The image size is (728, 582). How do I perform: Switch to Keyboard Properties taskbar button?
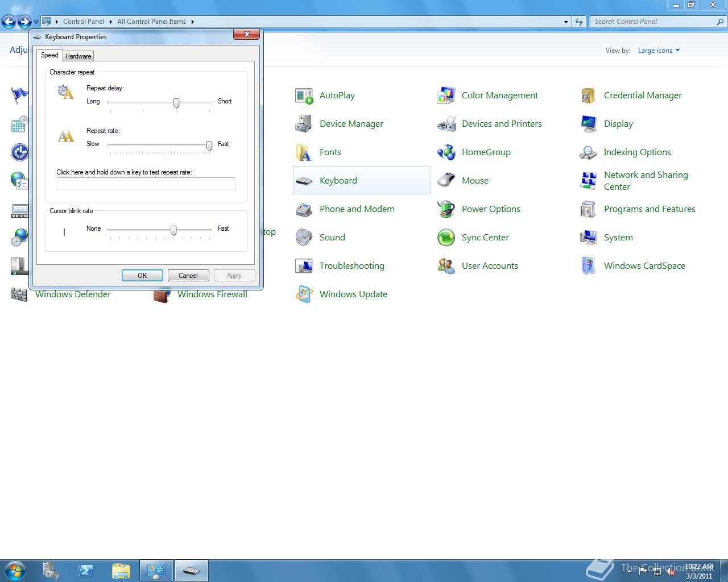[192, 571]
